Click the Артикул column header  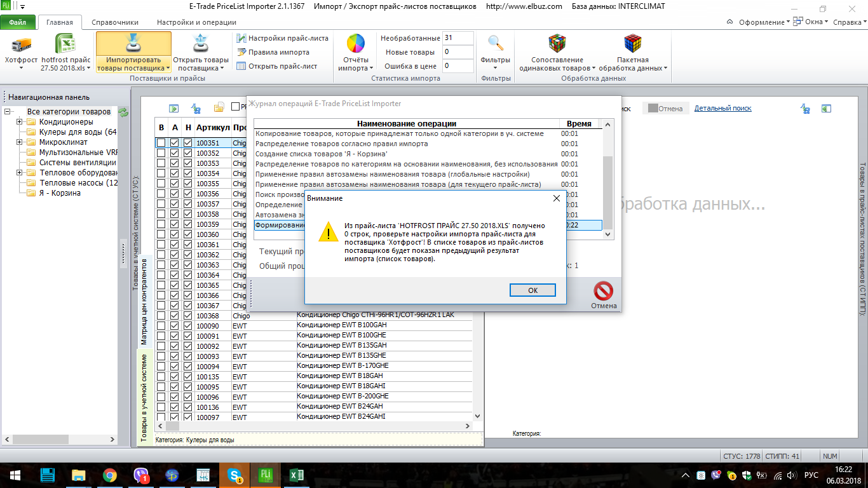[x=213, y=128]
